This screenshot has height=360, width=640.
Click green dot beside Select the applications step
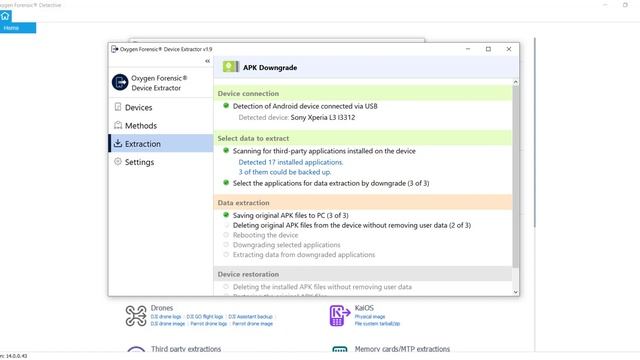tap(226, 182)
